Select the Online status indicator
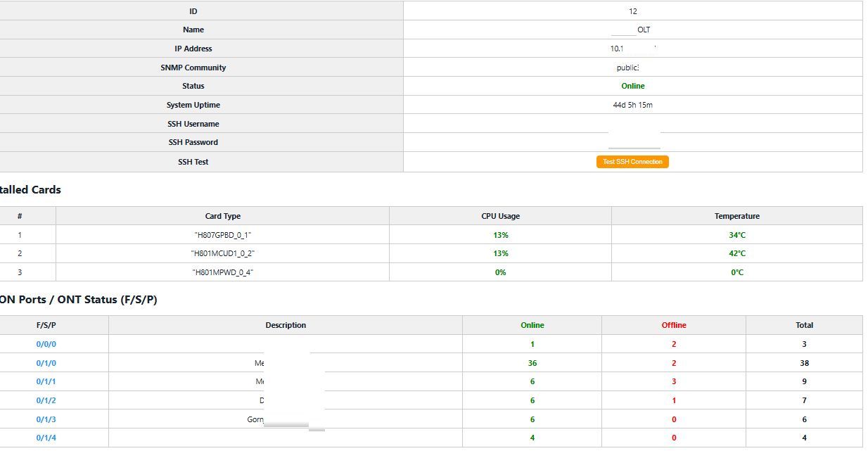 [x=632, y=85]
